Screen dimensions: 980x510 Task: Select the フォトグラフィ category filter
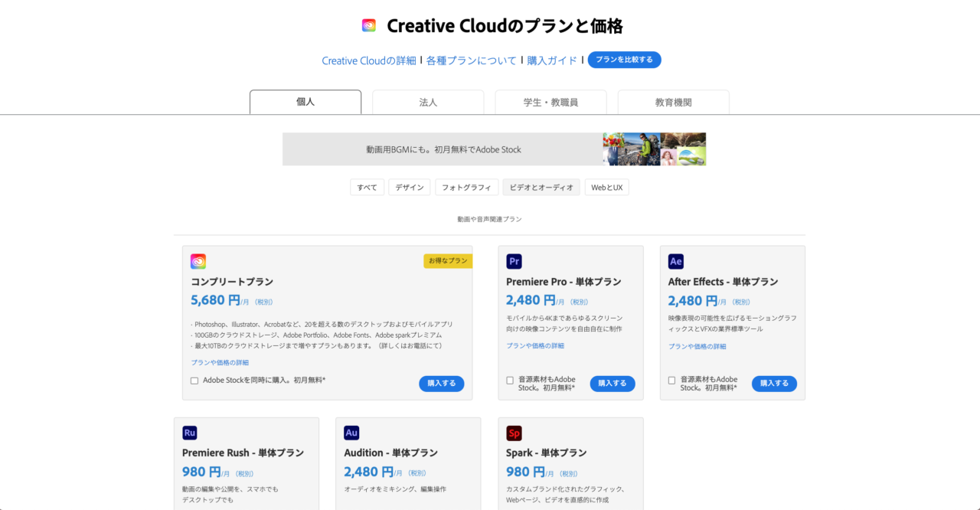(x=466, y=186)
